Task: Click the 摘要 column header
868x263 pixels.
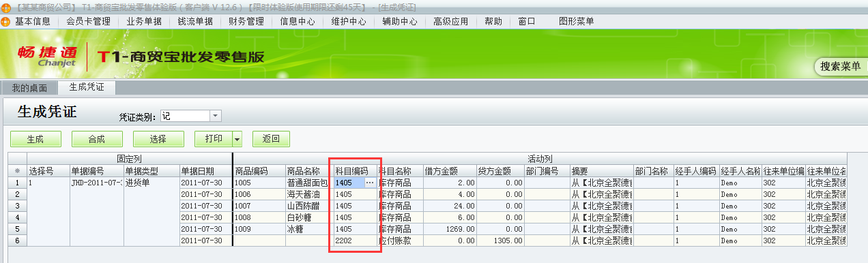Action: click(x=601, y=170)
